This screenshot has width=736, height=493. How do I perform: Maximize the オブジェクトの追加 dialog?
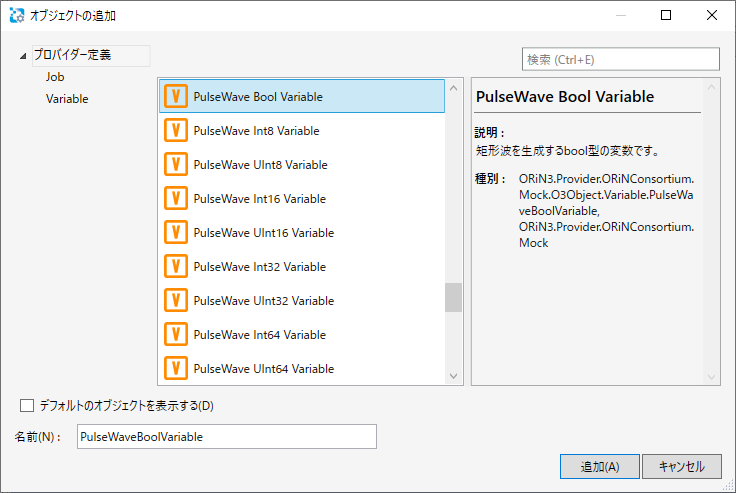666,15
